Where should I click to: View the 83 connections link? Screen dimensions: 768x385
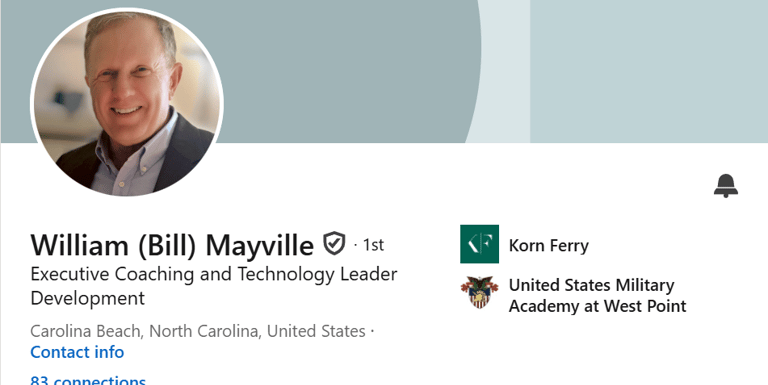(88, 380)
